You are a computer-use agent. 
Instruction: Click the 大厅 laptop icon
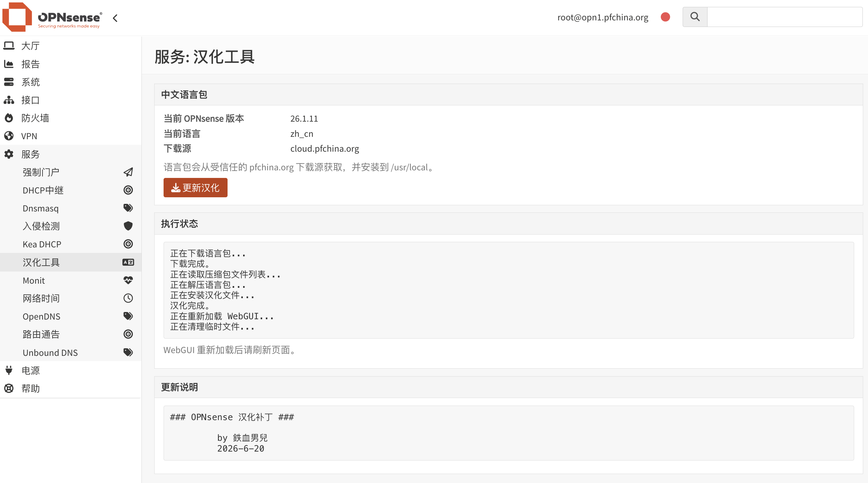click(x=9, y=46)
